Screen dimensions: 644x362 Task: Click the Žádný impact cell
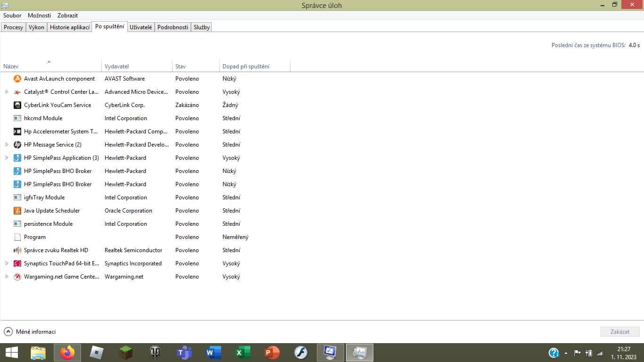click(x=230, y=105)
